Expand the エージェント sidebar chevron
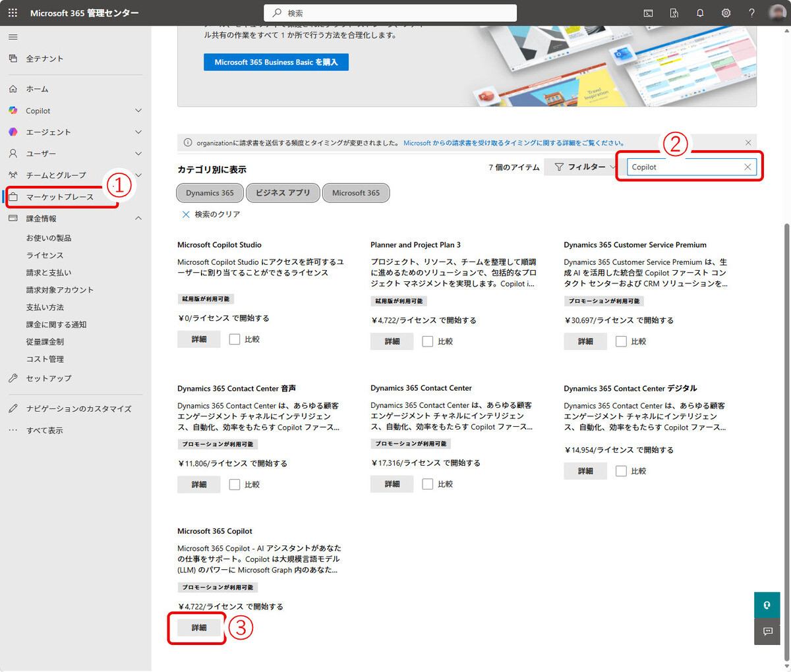This screenshot has width=791, height=672. tap(138, 132)
